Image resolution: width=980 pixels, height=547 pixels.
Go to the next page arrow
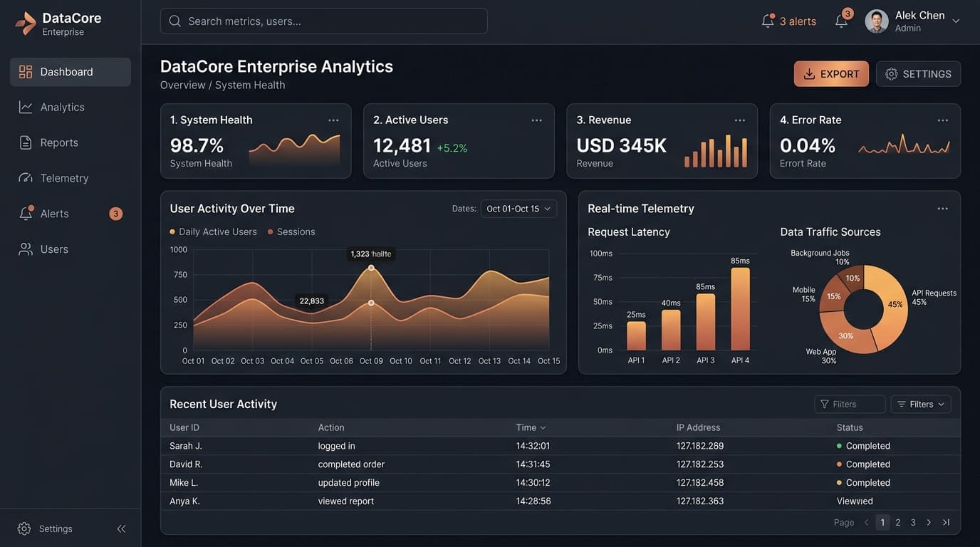click(929, 522)
